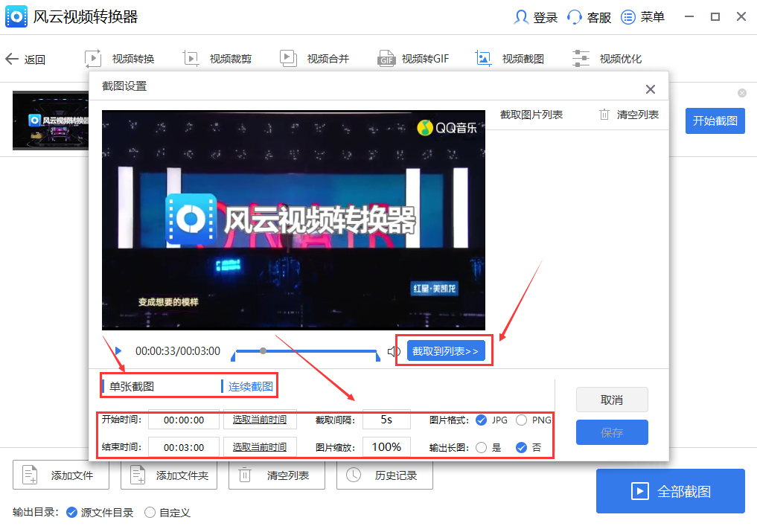757x532 pixels.
Task: Click the right trim marker
Action: tap(377, 356)
